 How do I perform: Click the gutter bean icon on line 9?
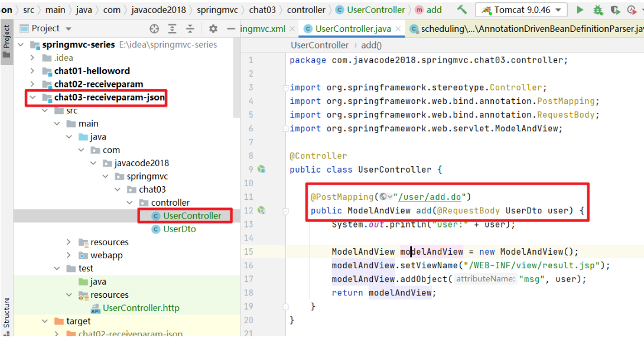261,170
